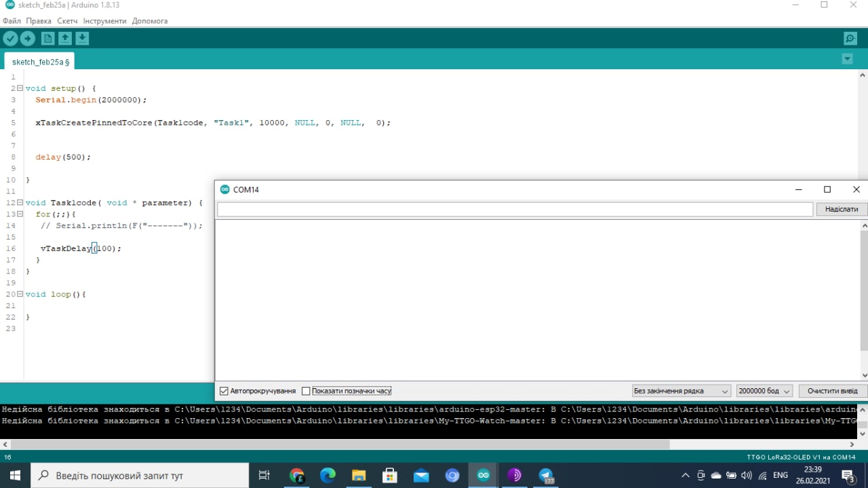Open Telegram from the taskbar
Screen dimensions: 868x488
546,475
